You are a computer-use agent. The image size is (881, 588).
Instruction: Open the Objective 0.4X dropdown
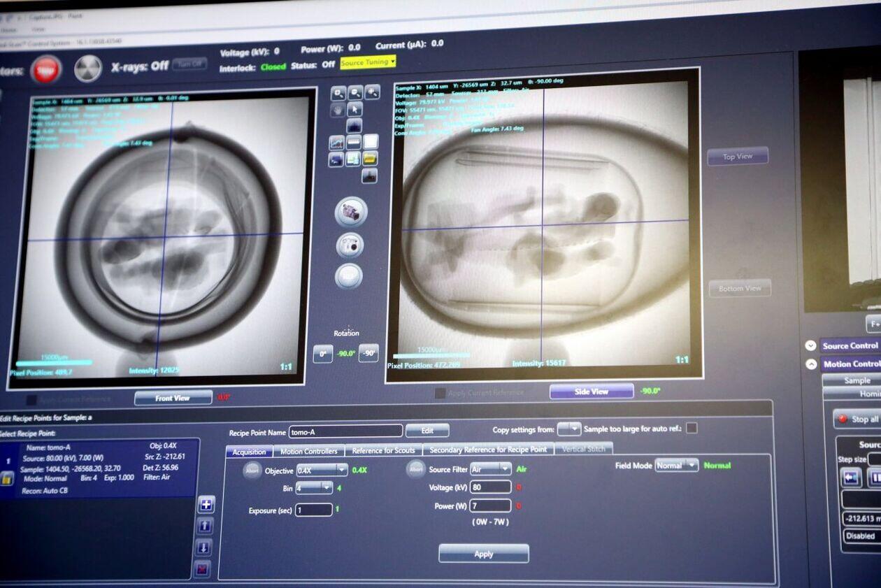(x=322, y=470)
